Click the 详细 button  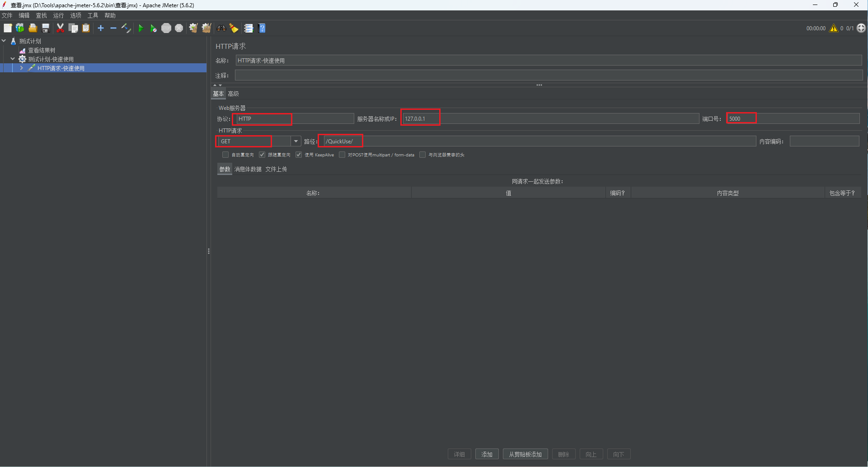coord(459,454)
